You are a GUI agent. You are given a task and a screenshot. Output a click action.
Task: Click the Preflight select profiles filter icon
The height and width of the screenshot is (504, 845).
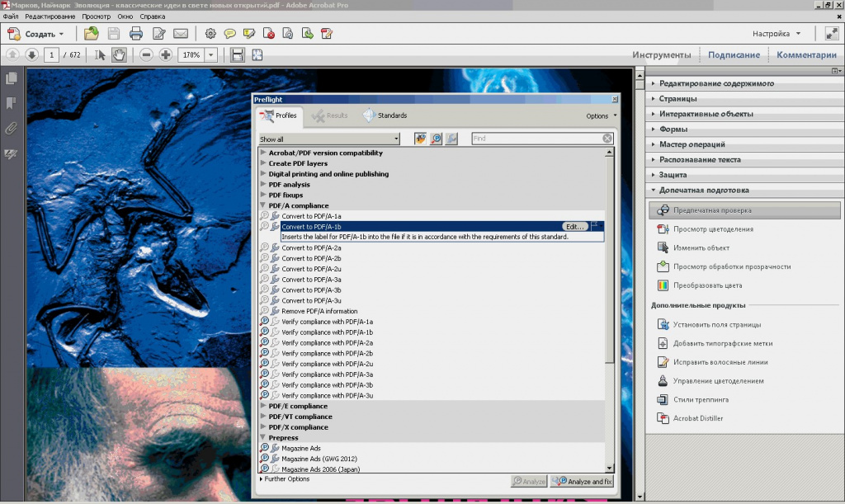[420, 139]
